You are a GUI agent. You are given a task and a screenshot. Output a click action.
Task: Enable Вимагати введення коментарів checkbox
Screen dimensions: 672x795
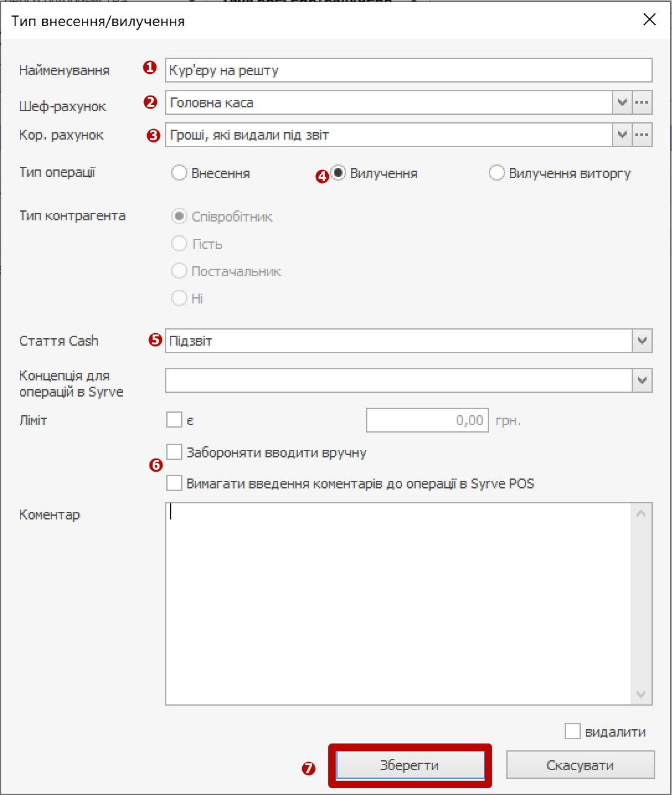pyautogui.click(x=174, y=483)
